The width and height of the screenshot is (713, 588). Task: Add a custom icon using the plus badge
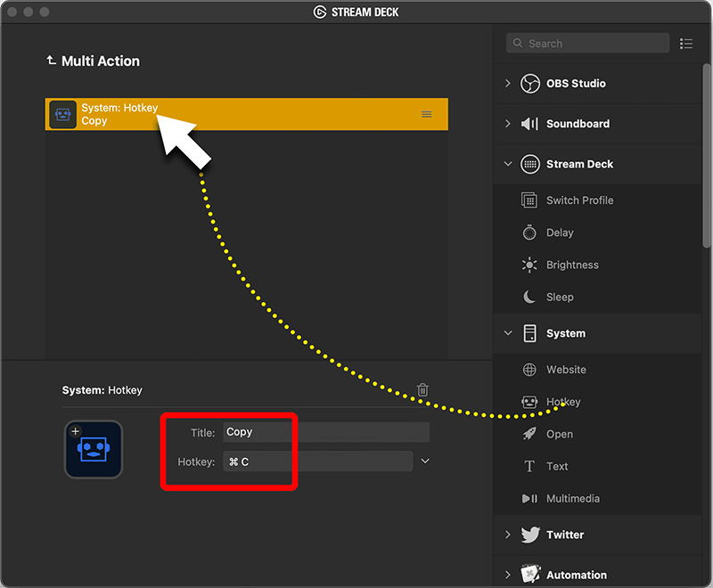click(x=76, y=431)
